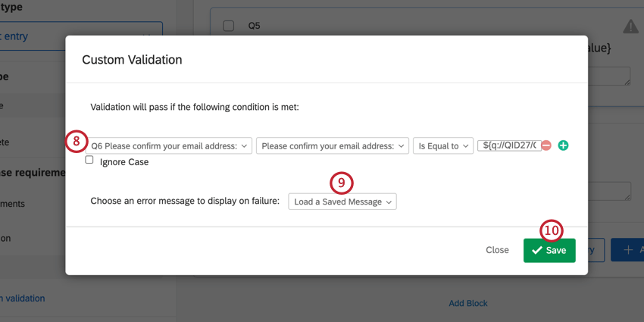The width and height of the screenshot is (644, 322).
Task: Click the red minus remove condition icon
Action: [x=546, y=145]
